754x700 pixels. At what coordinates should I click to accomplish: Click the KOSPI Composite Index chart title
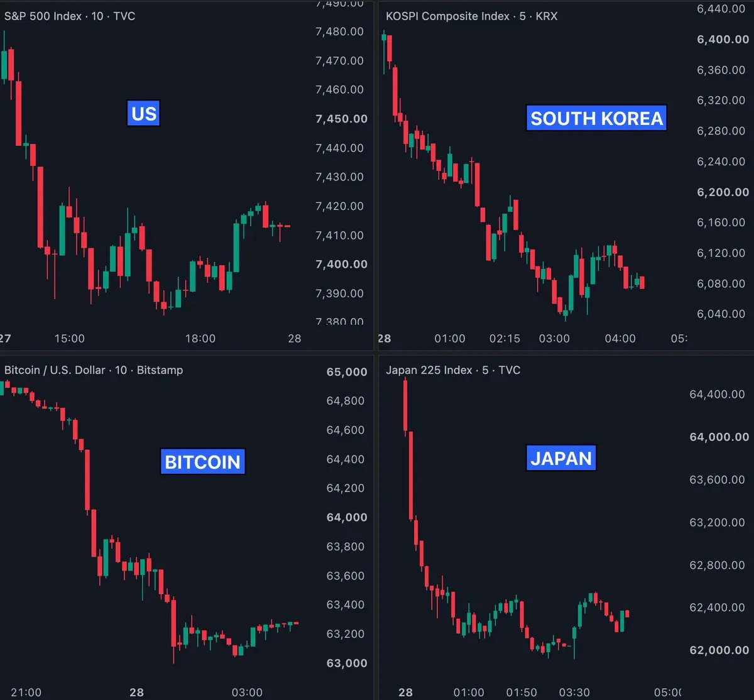point(471,16)
